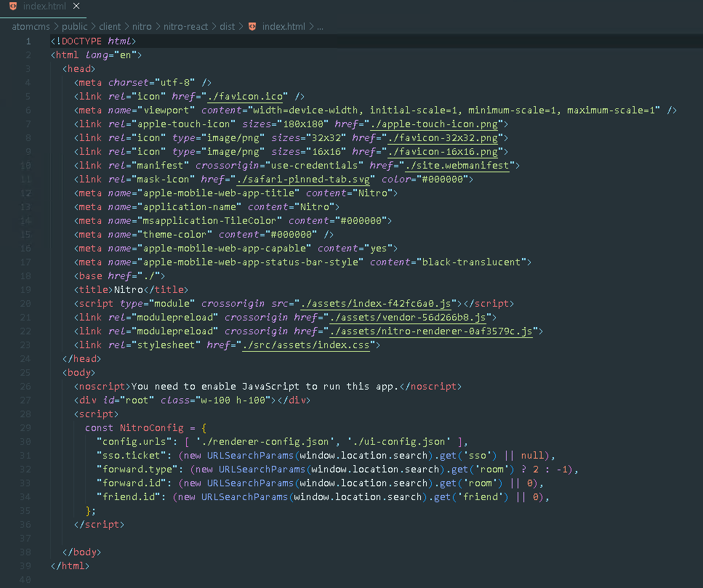Select the index.html tab
The width and height of the screenshot is (703, 588).
44,7
